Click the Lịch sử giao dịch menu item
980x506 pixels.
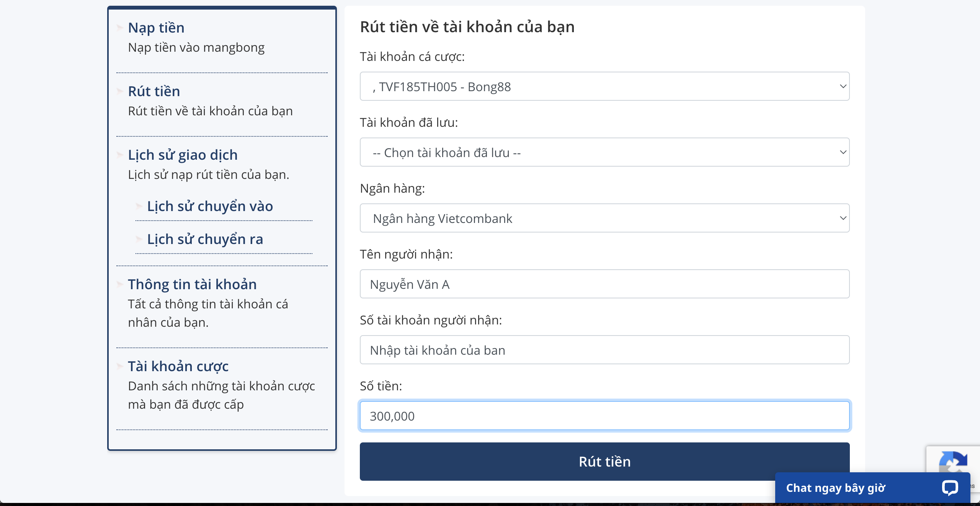click(183, 154)
